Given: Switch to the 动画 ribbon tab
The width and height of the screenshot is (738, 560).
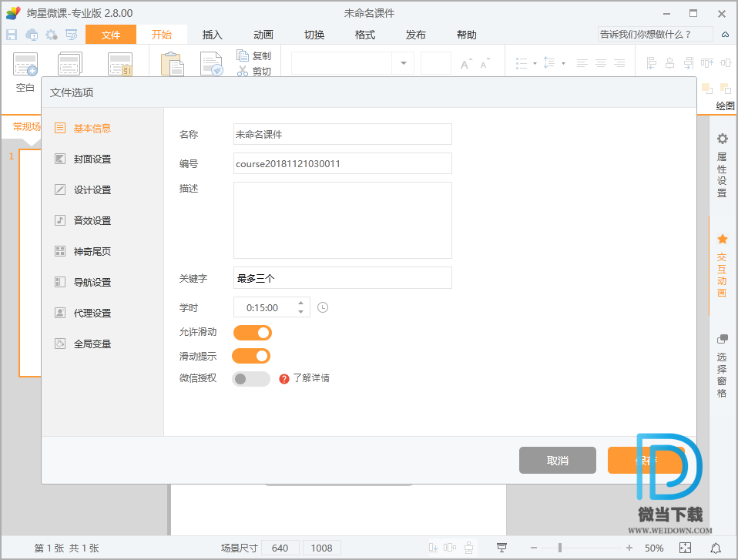Looking at the screenshot, I should point(263,35).
